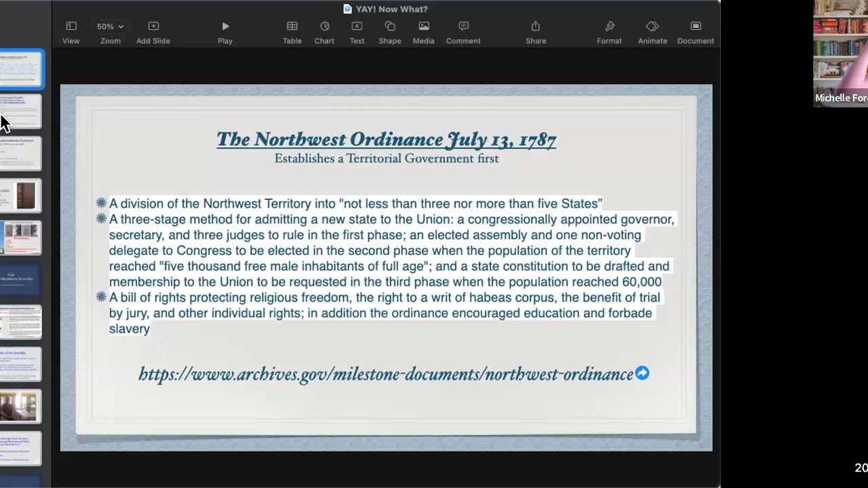Add a Text box
The width and height of the screenshot is (868, 488).
[357, 32]
